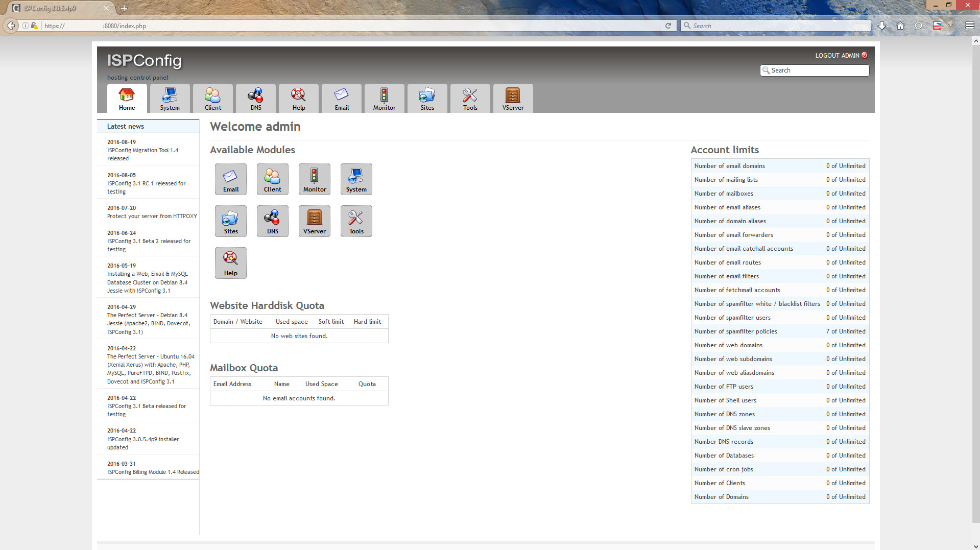Open the Sites module icon under Available Modules
This screenshot has height=550, width=980.
click(x=230, y=221)
